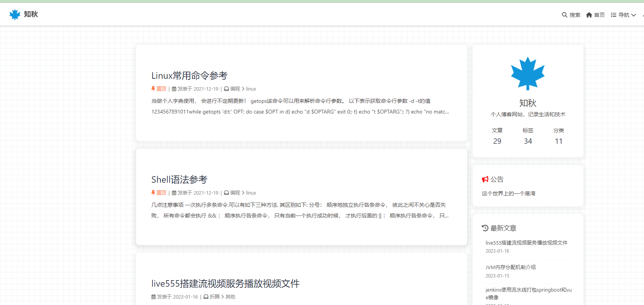644x305 pixels.
Task: Open linux subcategory on Linux常用命令参考 post
Action: 251,89
